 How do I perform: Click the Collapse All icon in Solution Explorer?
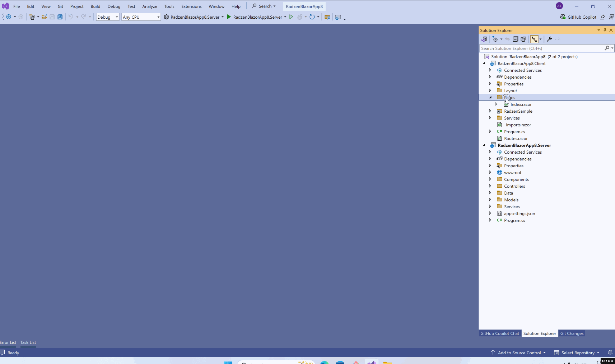coord(515,39)
